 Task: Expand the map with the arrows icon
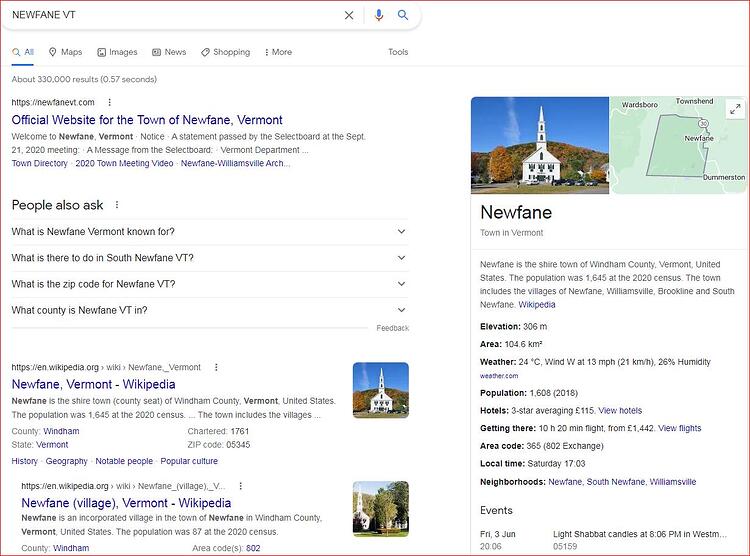[x=735, y=109]
